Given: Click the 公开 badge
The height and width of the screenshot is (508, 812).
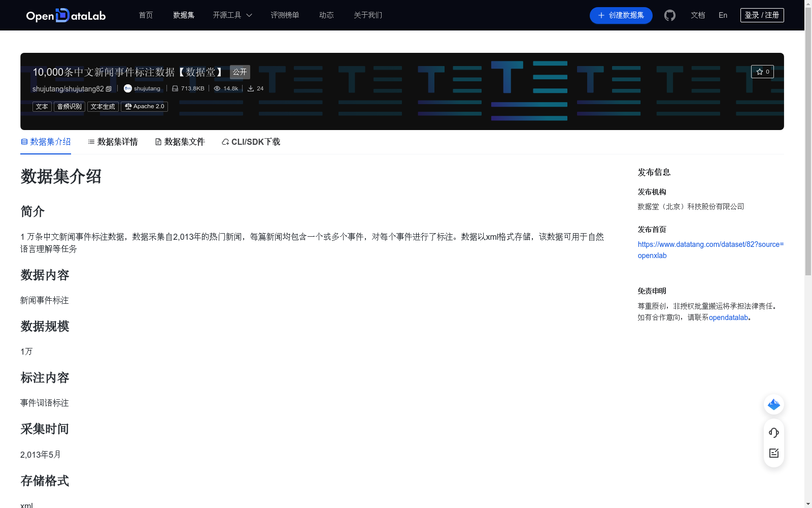Looking at the screenshot, I should click(x=240, y=72).
